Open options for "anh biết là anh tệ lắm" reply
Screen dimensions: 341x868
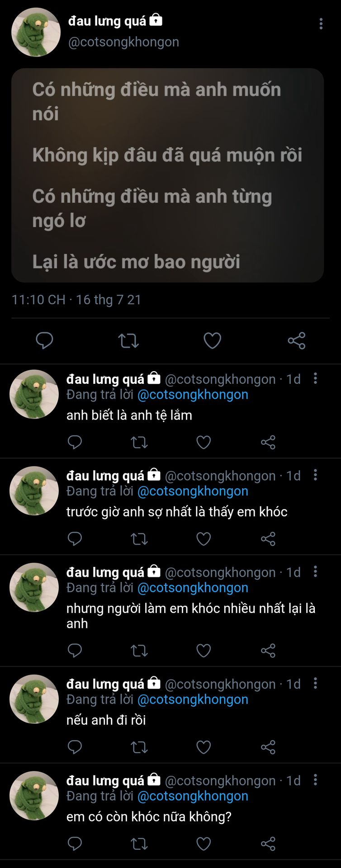click(x=315, y=378)
